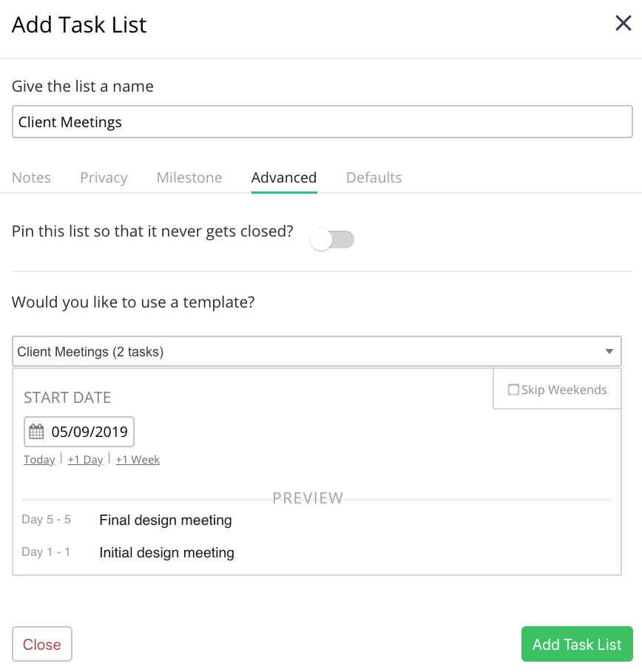Check the Skip Weekends checkbox

(x=513, y=390)
